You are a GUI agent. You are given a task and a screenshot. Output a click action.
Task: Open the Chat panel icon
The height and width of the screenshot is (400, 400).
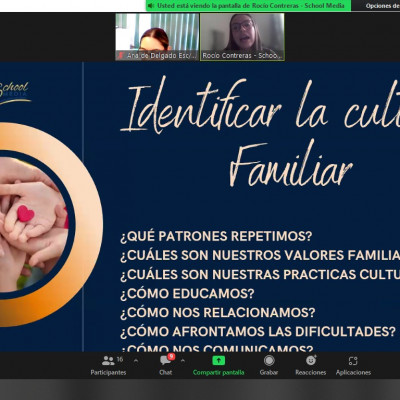tap(165, 361)
